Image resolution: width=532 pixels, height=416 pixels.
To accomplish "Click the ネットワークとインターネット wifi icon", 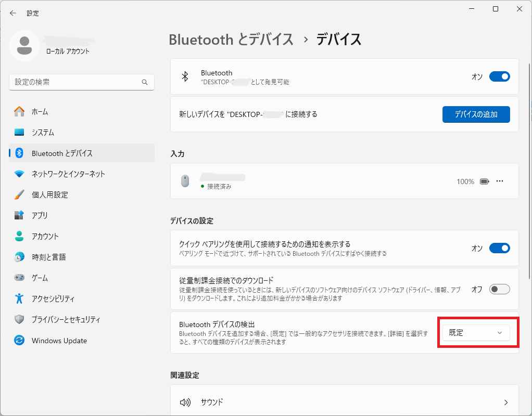I will click(19, 174).
